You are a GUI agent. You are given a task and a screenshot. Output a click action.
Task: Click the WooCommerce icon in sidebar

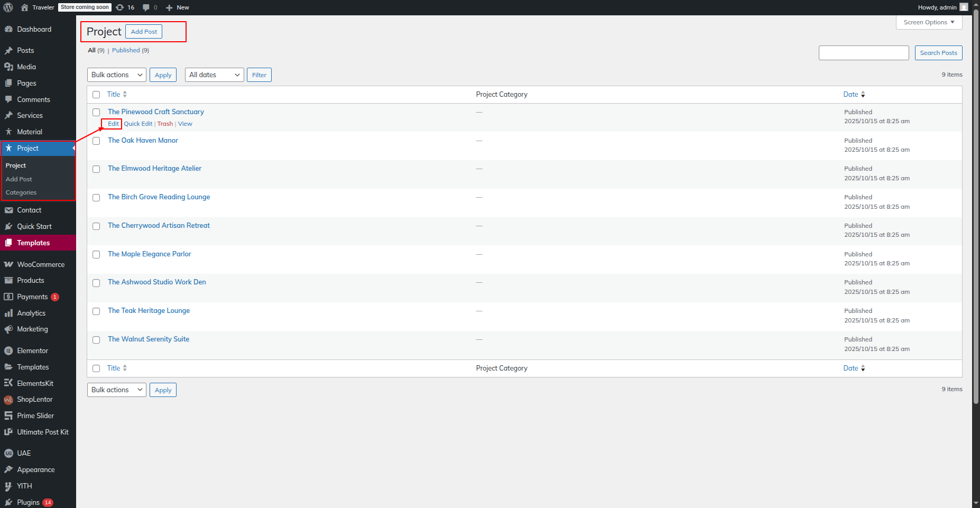point(8,264)
